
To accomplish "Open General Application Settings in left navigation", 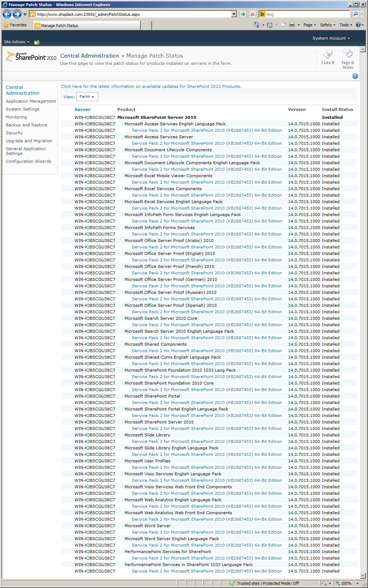I will [x=26, y=151].
